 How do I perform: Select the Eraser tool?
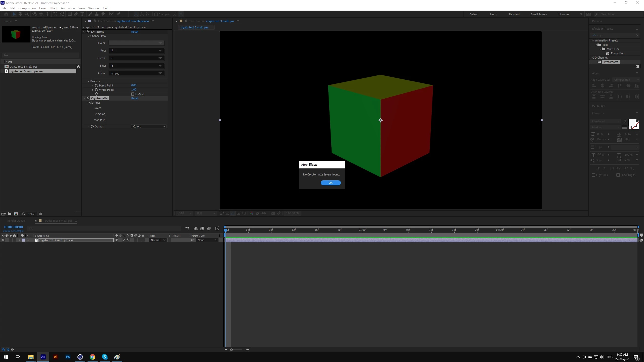coord(103,14)
